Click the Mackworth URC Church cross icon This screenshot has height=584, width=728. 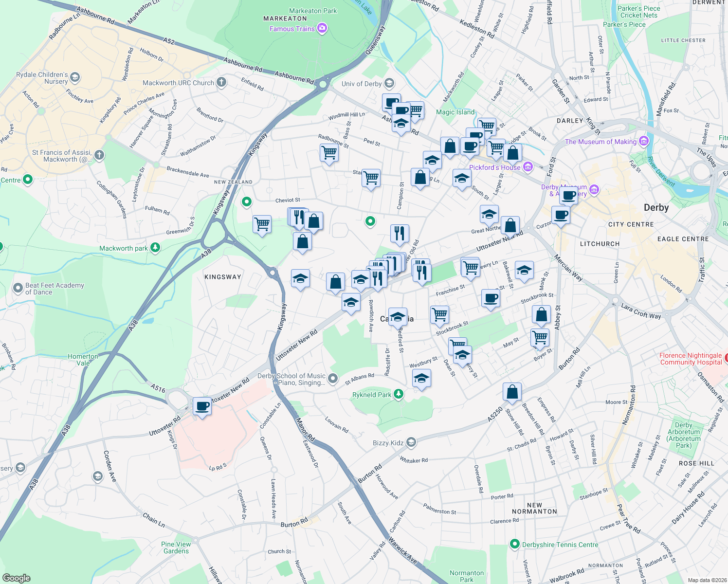[221, 83]
